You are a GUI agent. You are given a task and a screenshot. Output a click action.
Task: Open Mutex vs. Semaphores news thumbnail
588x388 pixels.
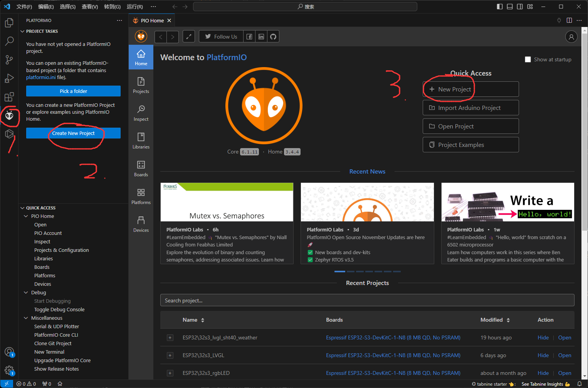pyautogui.click(x=227, y=202)
